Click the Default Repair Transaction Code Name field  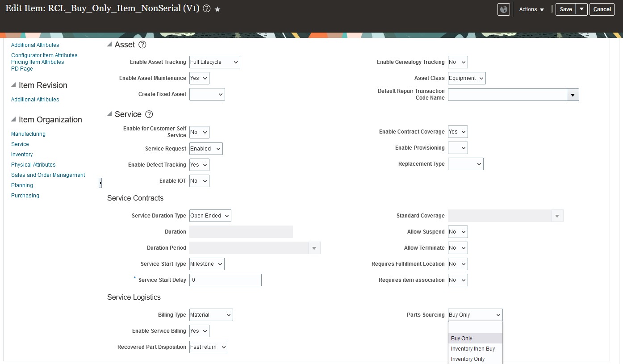(507, 95)
